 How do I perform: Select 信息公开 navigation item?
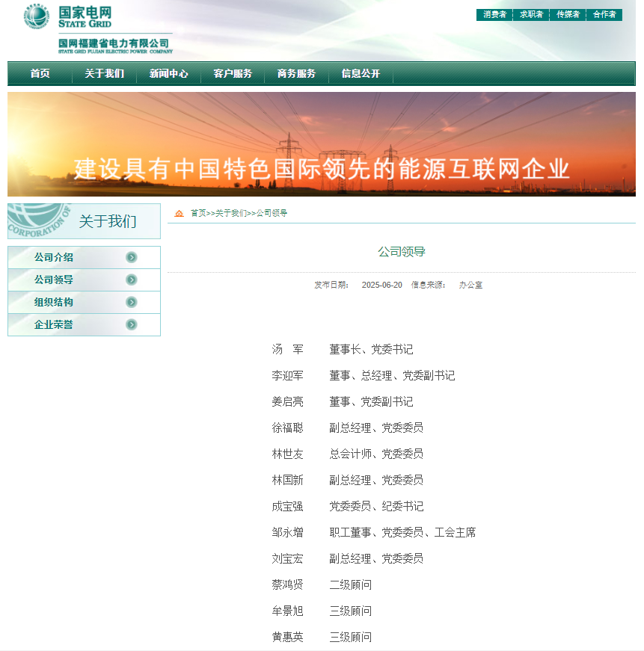pyautogui.click(x=361, y=74)
